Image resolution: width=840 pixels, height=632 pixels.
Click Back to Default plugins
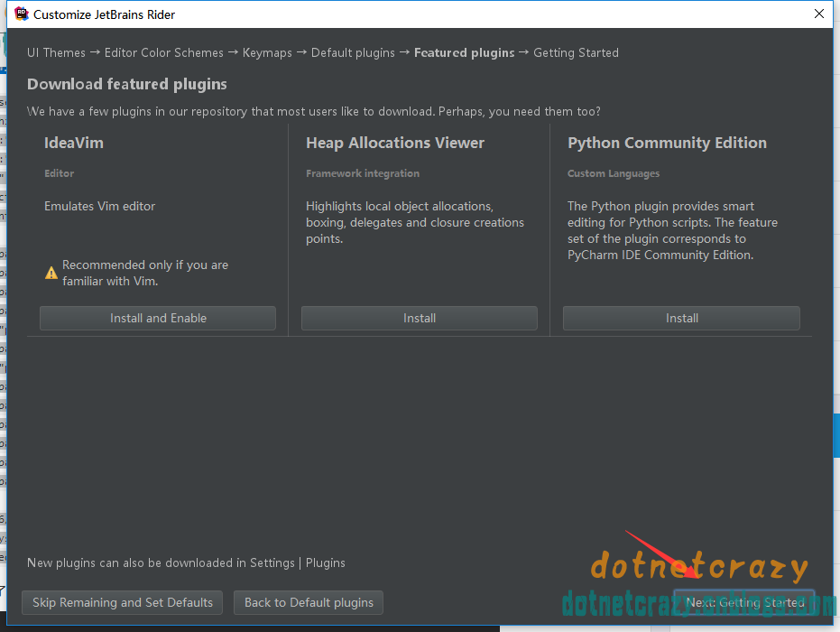point(308,602)
